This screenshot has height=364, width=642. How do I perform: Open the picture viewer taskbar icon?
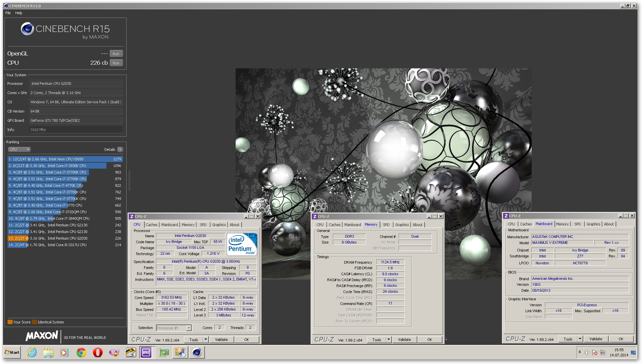tap(180, 352)
